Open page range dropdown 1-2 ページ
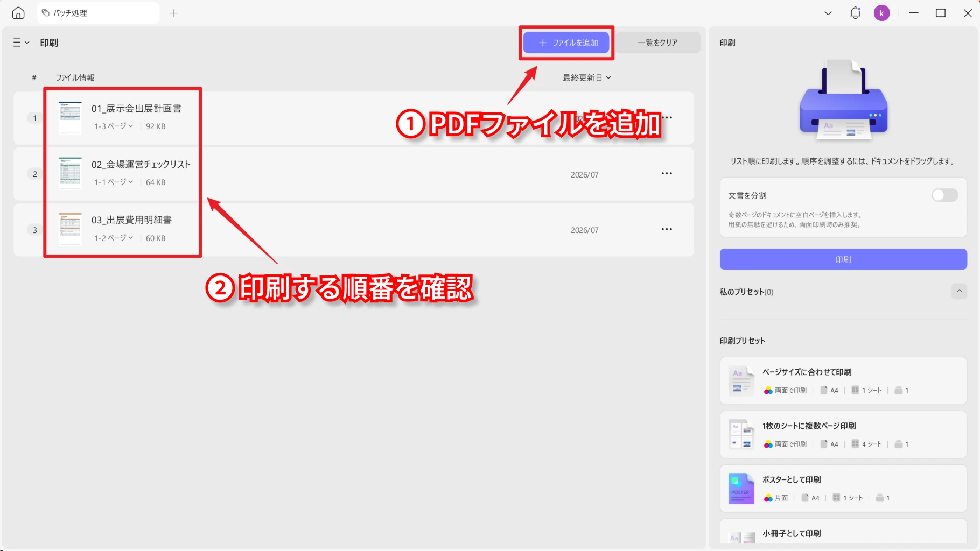The image size is (980, 551). (114, 238)
